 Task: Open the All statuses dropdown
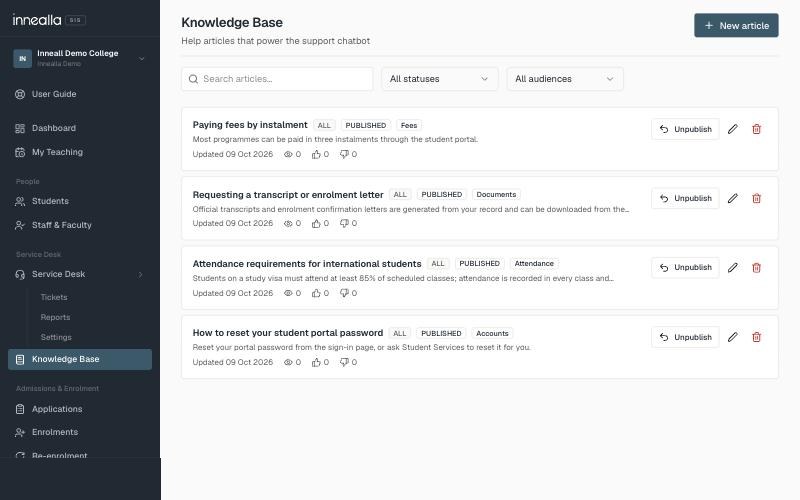pyautogui.click(x=439, y=79)
